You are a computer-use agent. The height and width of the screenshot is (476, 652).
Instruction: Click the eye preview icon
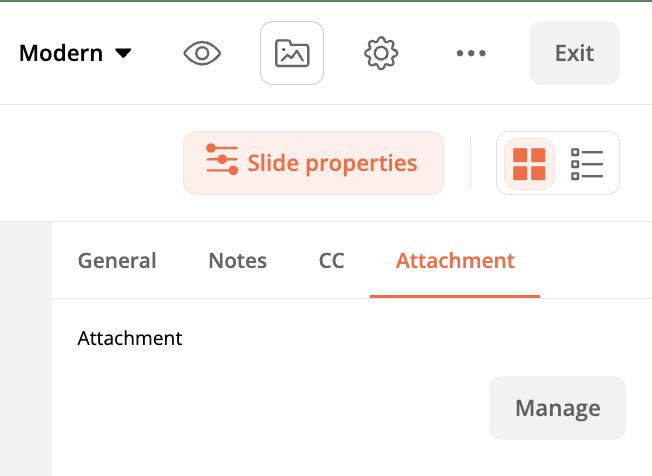coord(202,53)
